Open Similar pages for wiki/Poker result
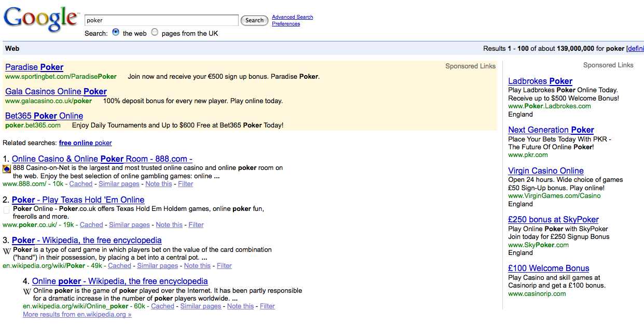Viewport: 644px width, 326px height. coord(157,266)
